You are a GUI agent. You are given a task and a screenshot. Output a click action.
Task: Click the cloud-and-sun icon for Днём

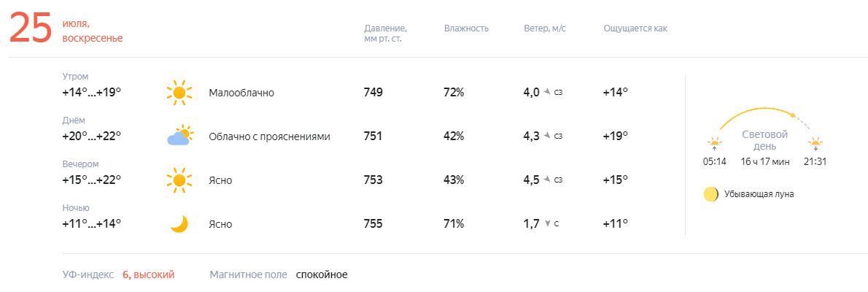[x=180, y=136]
